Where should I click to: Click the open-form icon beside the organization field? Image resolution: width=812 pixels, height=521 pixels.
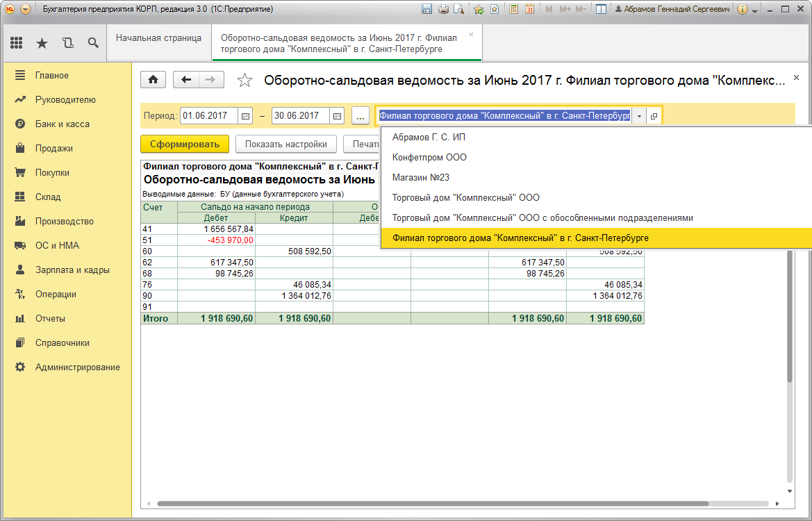coord(654,116)
